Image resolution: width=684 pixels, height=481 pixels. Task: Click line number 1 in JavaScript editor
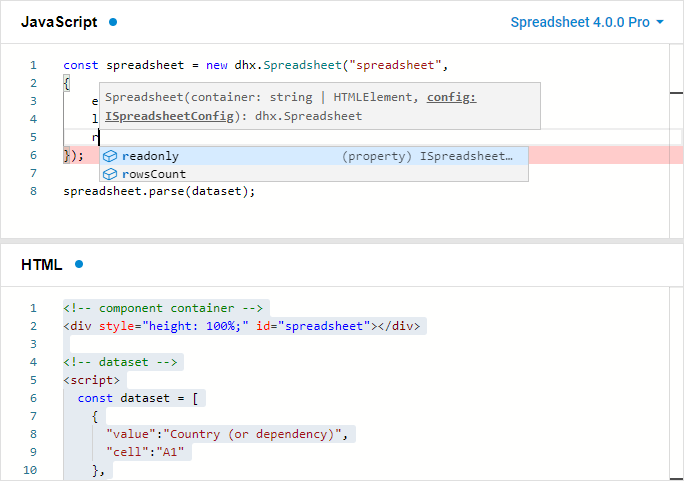tap(34, 65)
